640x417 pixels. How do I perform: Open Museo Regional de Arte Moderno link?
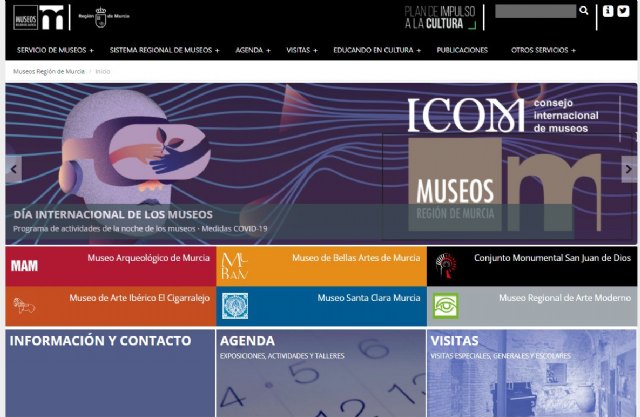[565, 298]
